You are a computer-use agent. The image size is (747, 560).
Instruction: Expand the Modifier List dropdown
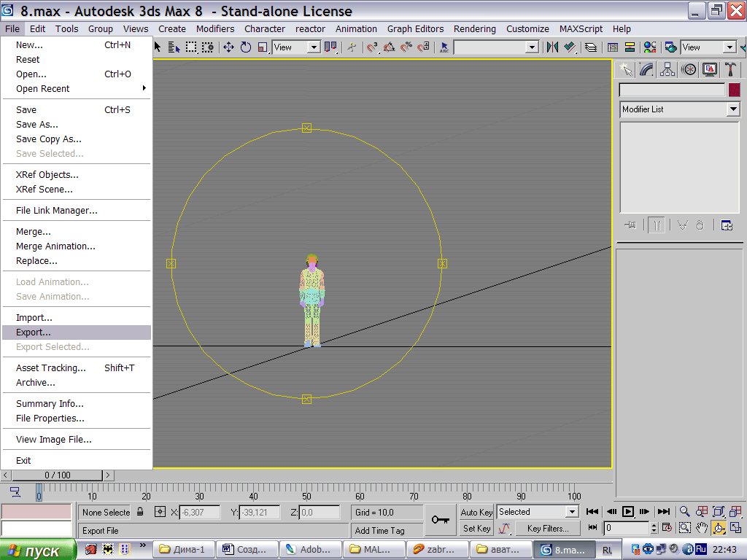(679, 109)
